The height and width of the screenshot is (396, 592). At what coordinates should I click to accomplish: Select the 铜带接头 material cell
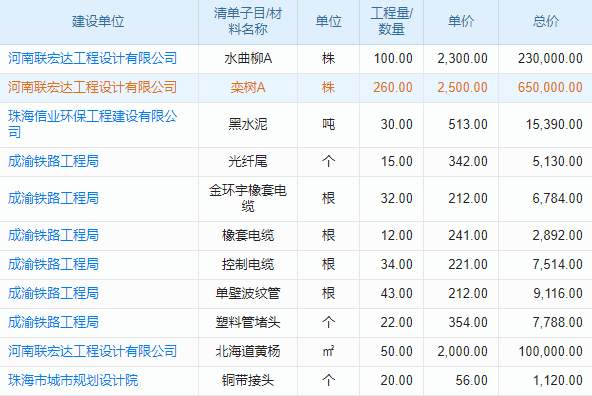[x=248, y=380]
